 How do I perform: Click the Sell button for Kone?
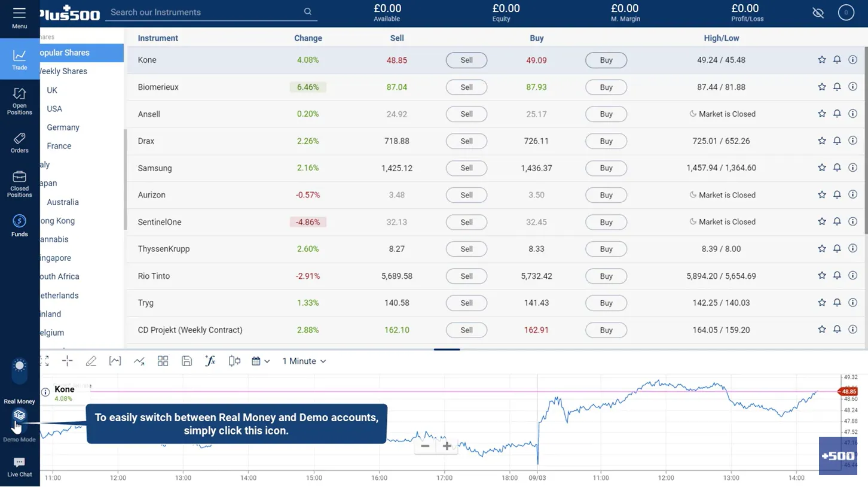click(466, 60)
